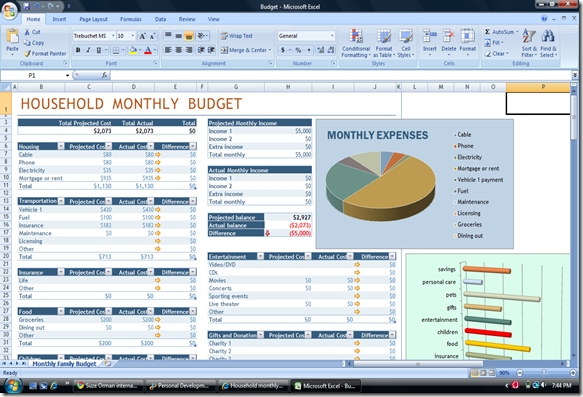Click the Font Color letter A
This screenshot has width=583, height=397.
pos(148,50)
